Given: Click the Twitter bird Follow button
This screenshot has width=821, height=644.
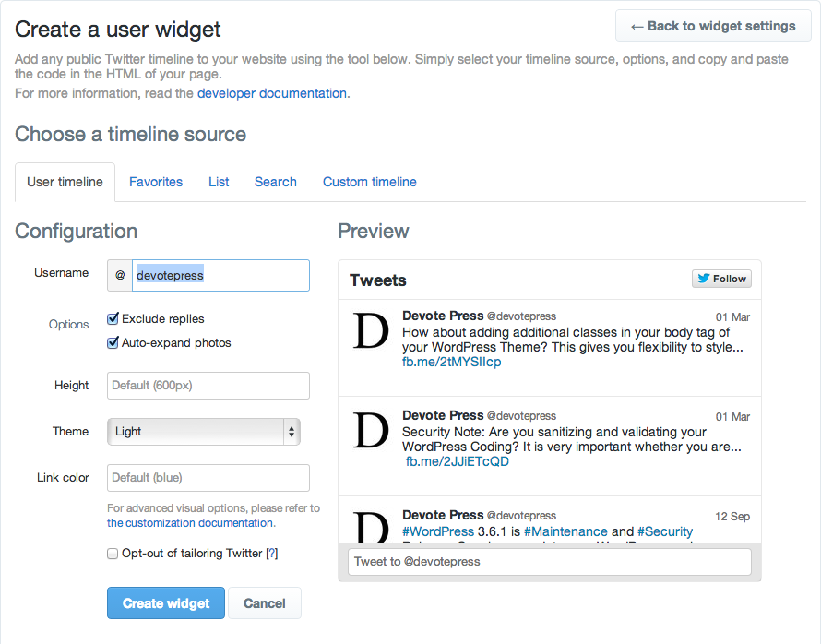Looking at the screenshot, I should pyautogui.click(x=721, y=279).
